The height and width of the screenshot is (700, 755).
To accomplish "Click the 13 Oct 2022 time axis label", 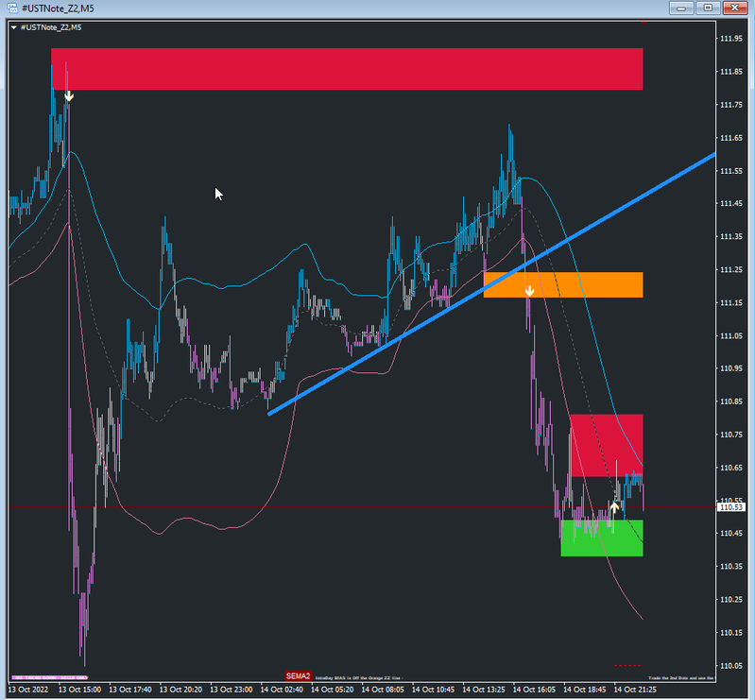I will tap(28, 690).
